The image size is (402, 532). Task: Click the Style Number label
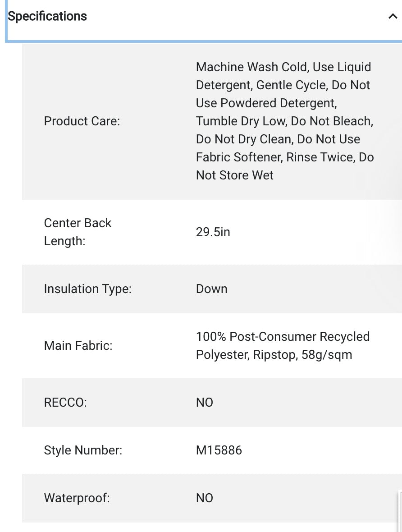[x=83, y=450]
